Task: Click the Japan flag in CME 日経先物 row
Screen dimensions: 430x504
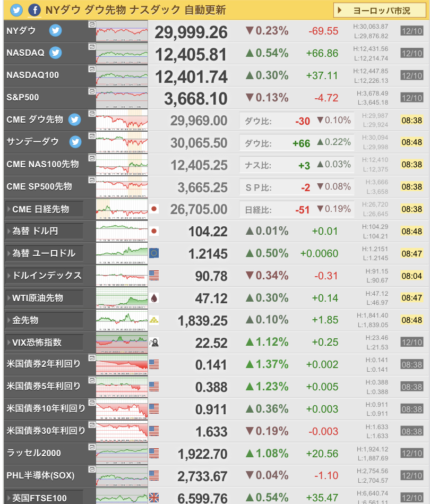Action: pos(154,209)
